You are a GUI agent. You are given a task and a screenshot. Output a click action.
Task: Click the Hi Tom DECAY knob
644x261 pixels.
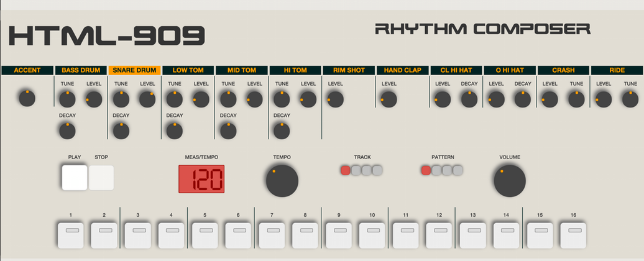pos(282,131)
